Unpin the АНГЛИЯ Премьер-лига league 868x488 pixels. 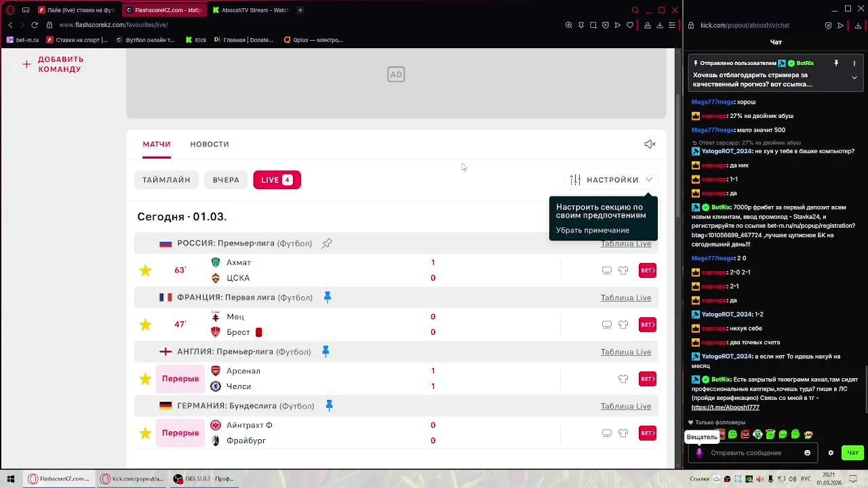(325, 351)
